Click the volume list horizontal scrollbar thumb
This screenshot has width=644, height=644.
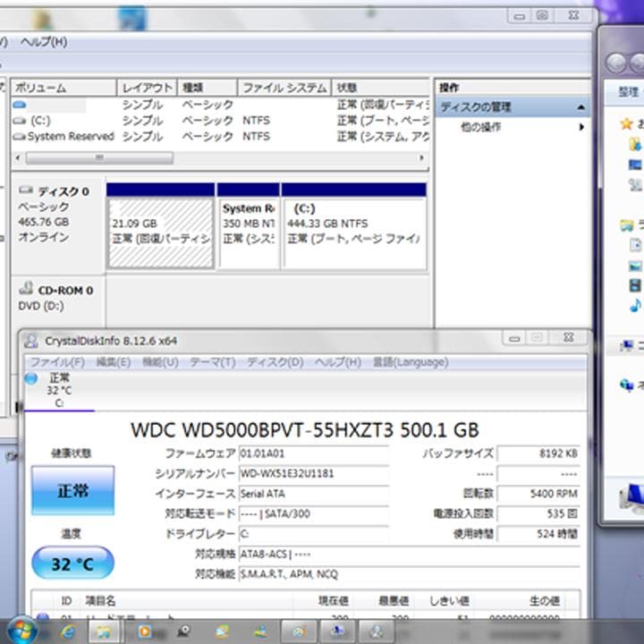pos(99,158)
